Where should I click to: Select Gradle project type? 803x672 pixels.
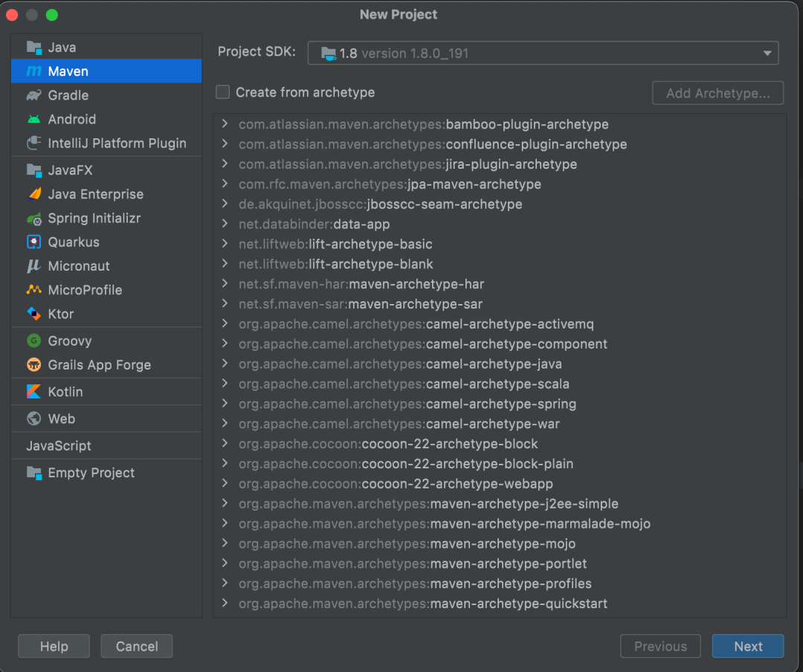pyautogui.click(x=106, y=95)
